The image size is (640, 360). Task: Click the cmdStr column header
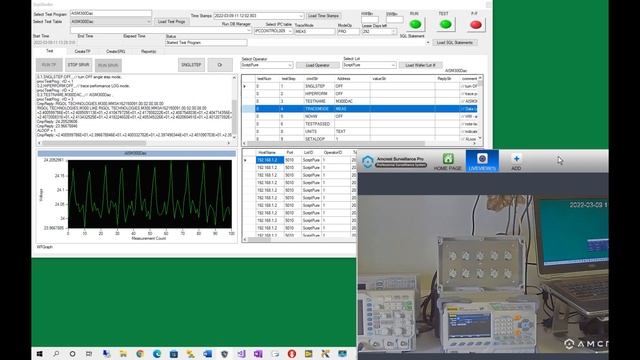coord(319,78)
